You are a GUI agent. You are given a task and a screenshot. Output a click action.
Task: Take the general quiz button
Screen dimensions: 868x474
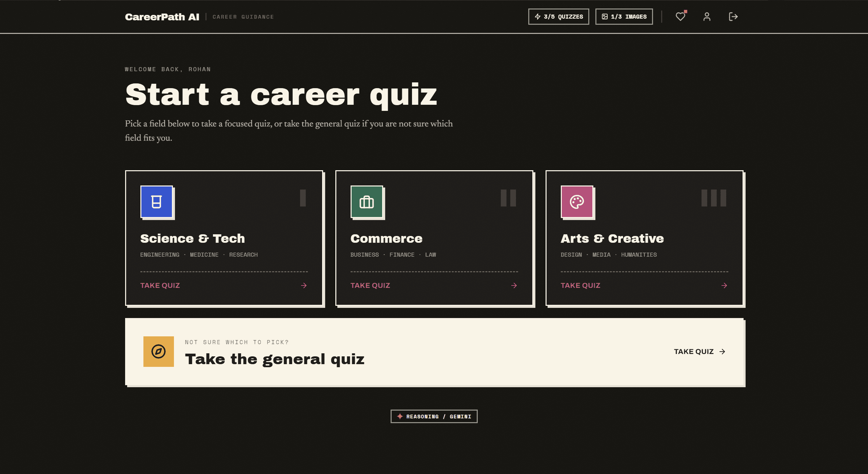tap(700, 352)
